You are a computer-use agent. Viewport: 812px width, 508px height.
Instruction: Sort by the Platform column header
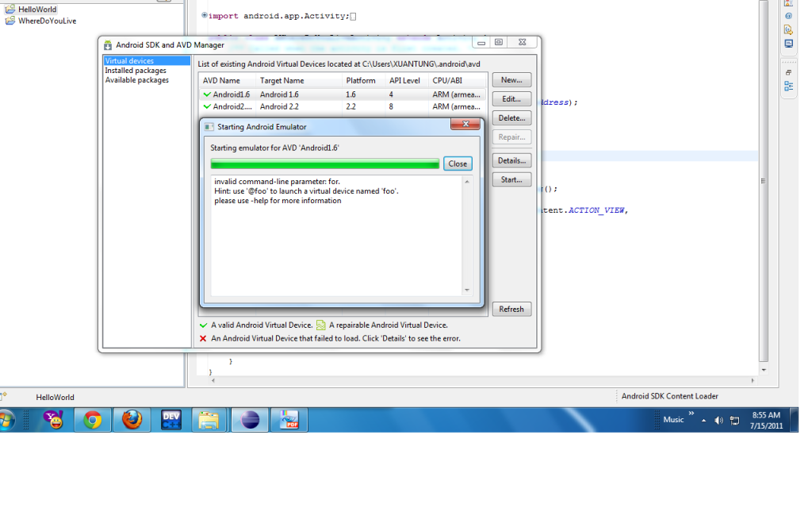coord(363,80)
